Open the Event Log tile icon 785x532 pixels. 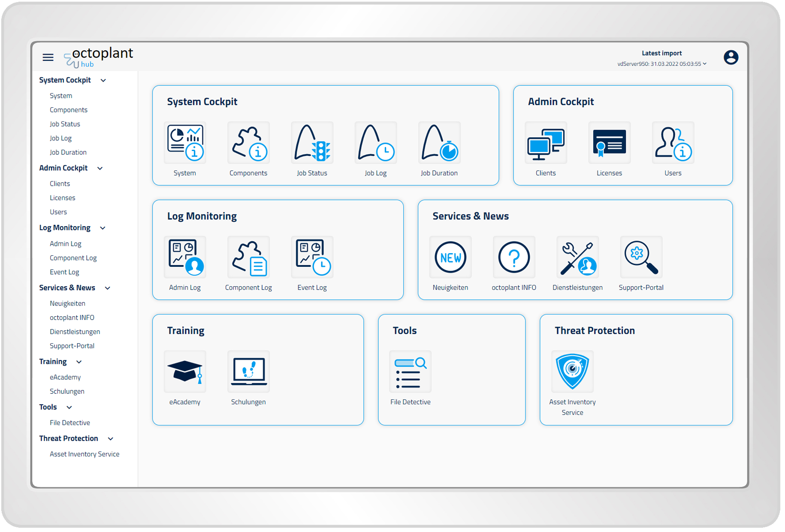312,257
